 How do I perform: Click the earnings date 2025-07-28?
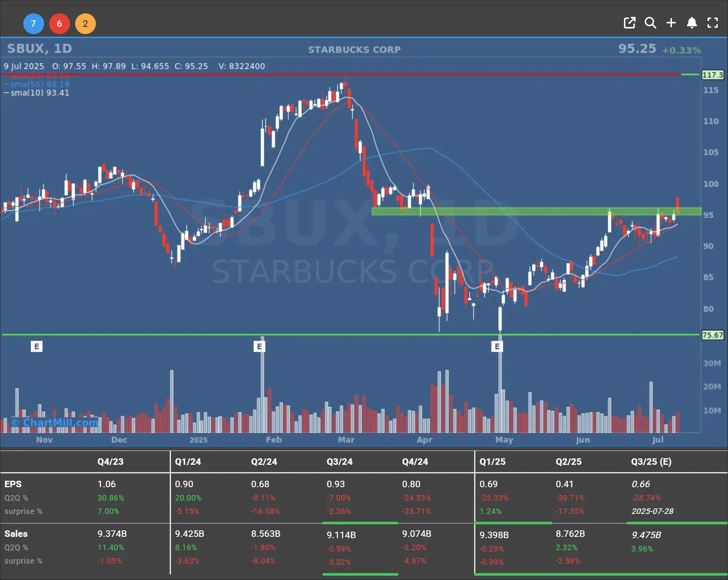pyautogui.click(x=652, y=511)
